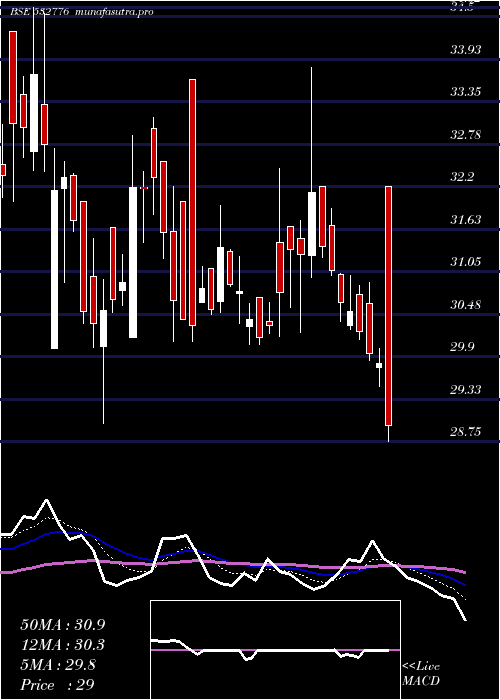Click the 50MA : 30.9 value
500x700 pixels.
point(63,625)
